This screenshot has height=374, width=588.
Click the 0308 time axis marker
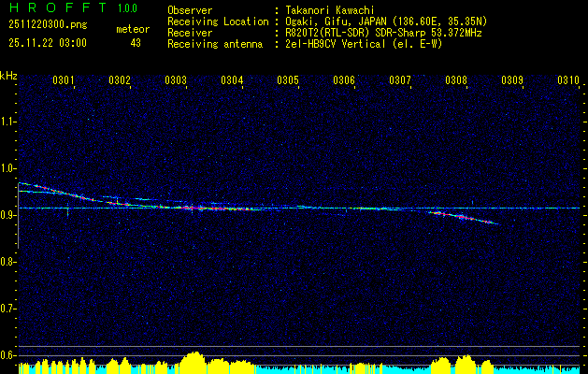click(456, 79)
